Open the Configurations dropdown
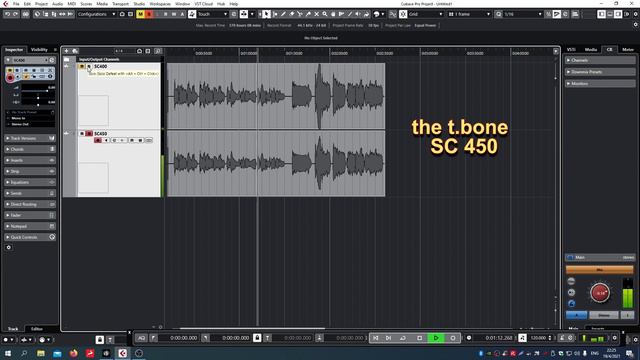This screenshot has height=360, width=640. coord(97,14)
